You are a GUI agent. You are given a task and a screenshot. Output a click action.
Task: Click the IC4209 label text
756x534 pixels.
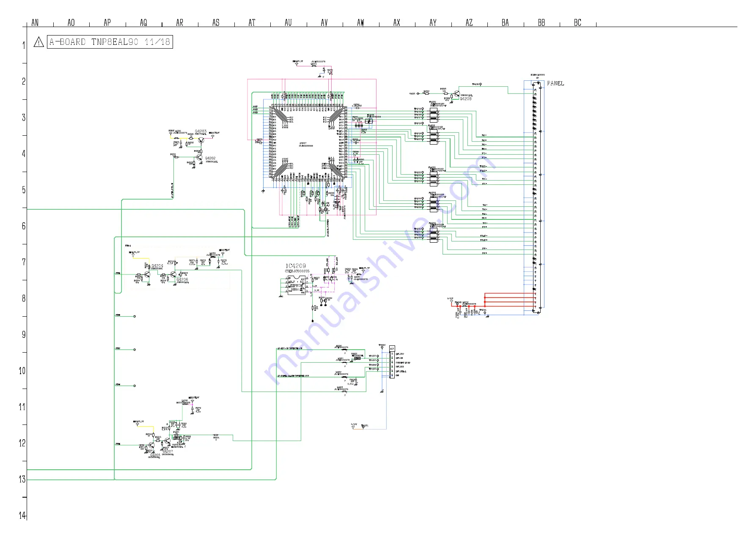pos(295,266)
